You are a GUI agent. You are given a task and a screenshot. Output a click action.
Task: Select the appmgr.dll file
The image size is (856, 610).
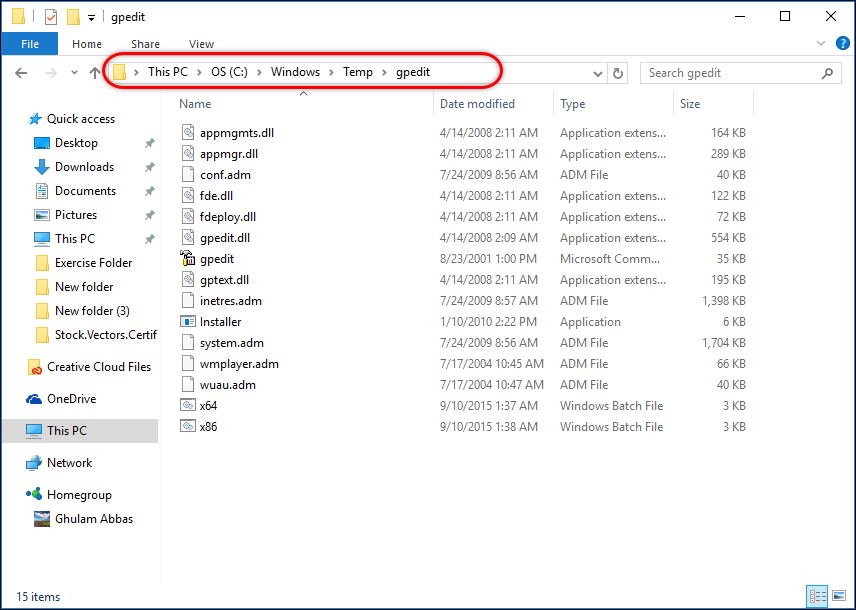[229, 154]
